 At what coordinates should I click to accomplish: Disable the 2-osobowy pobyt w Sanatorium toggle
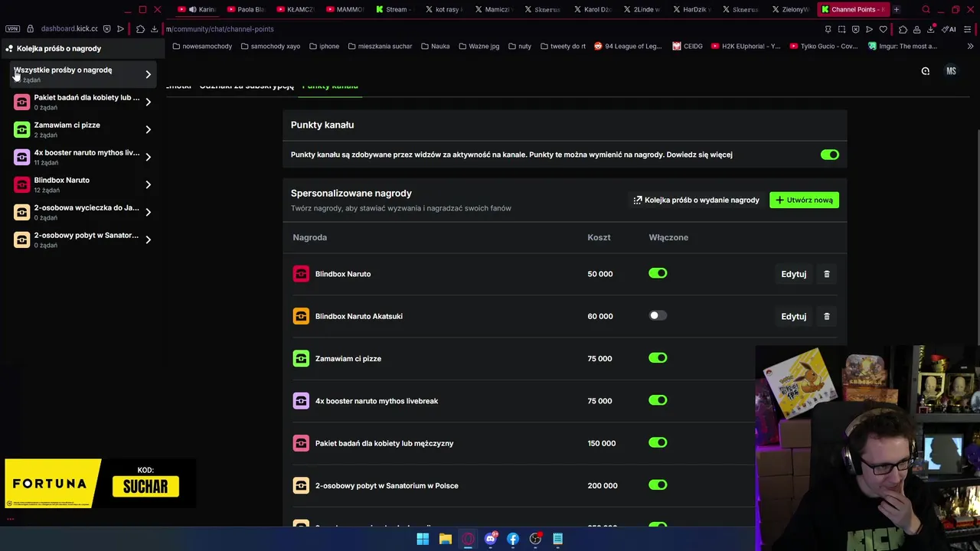pyautogui.click(x=658, y=484)
